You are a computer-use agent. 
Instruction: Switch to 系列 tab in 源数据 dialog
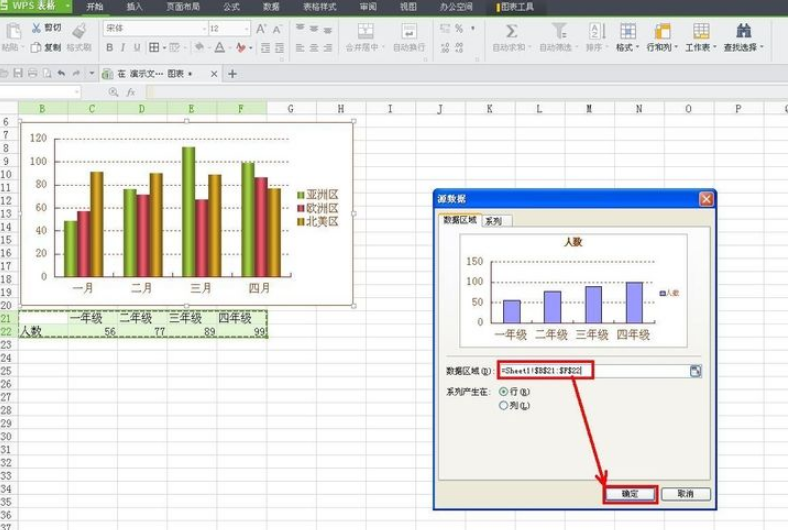tap(497, 221)
